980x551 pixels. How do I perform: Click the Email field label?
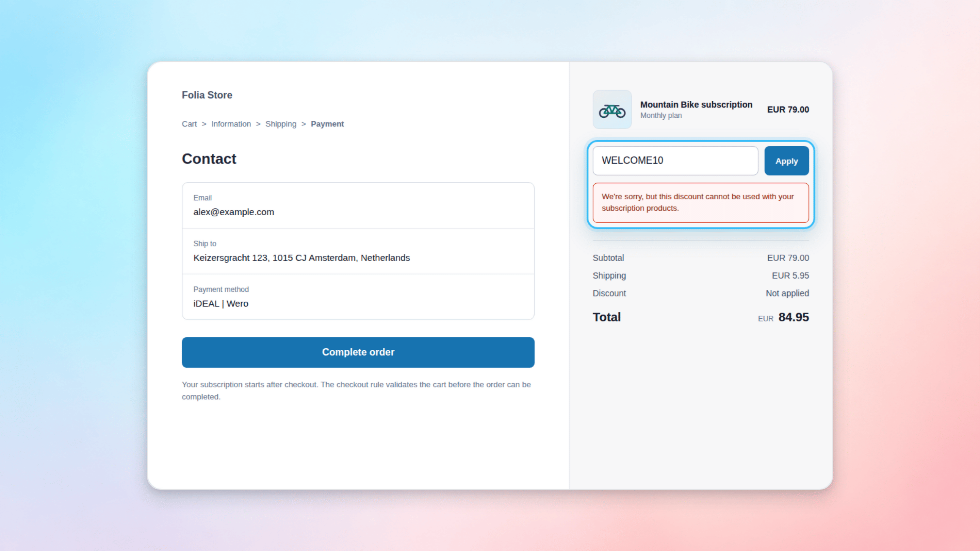click(x=202, y=198)
